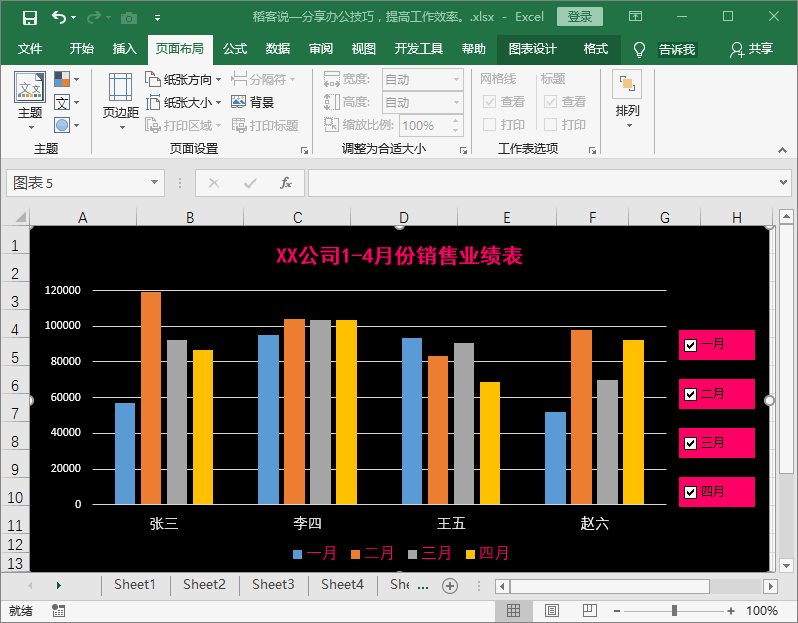The image size is (798, 623).
Task: Uncheck the 三月 checkbox on the chart
Action: pos(691,443)
